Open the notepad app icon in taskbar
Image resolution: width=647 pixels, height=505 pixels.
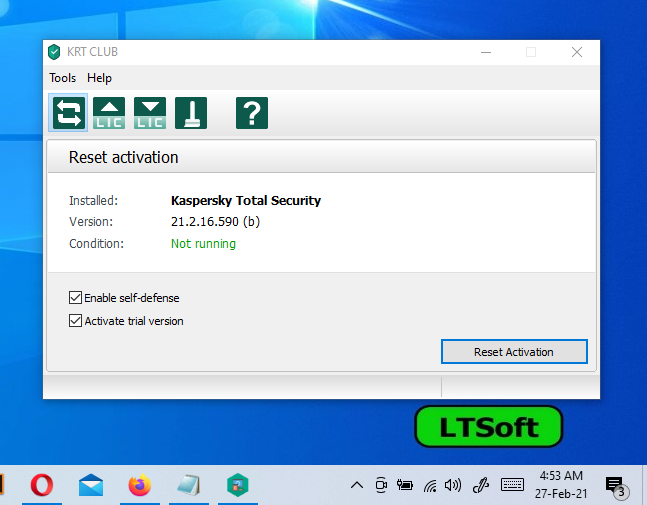[x=189, y=485]
